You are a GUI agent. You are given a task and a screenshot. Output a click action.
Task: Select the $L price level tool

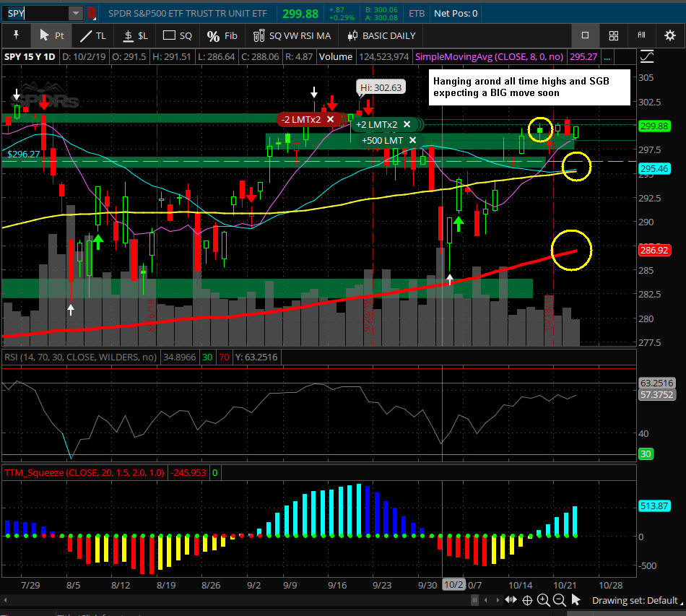135,35
